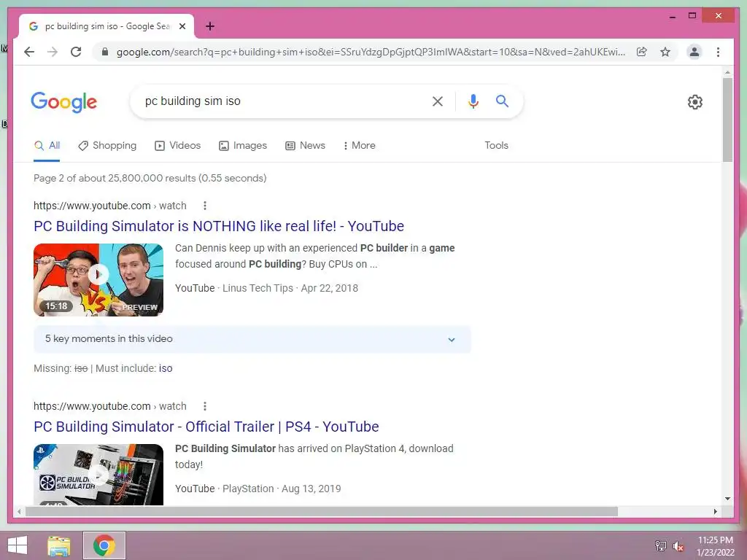Open the Chrome profile avatar
Screen dimensions: 747x560
click(694, 52)
